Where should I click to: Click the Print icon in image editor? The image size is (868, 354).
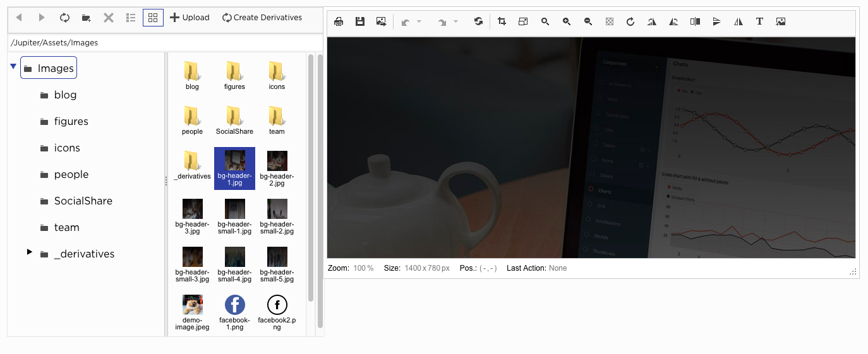[x=339, y=21]
